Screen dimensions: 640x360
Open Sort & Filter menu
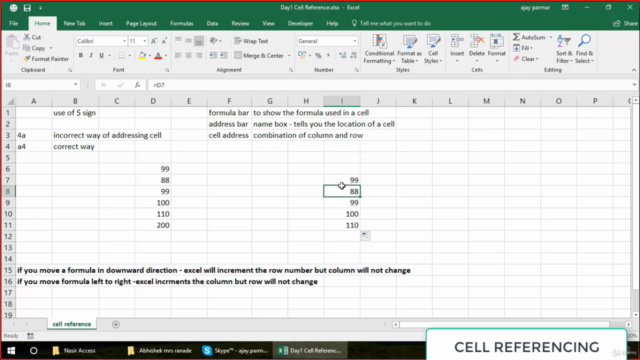pos(564,49)
